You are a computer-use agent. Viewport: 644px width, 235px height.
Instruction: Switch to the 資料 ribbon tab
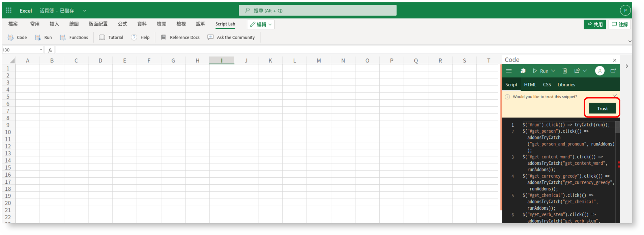[142, 24]
